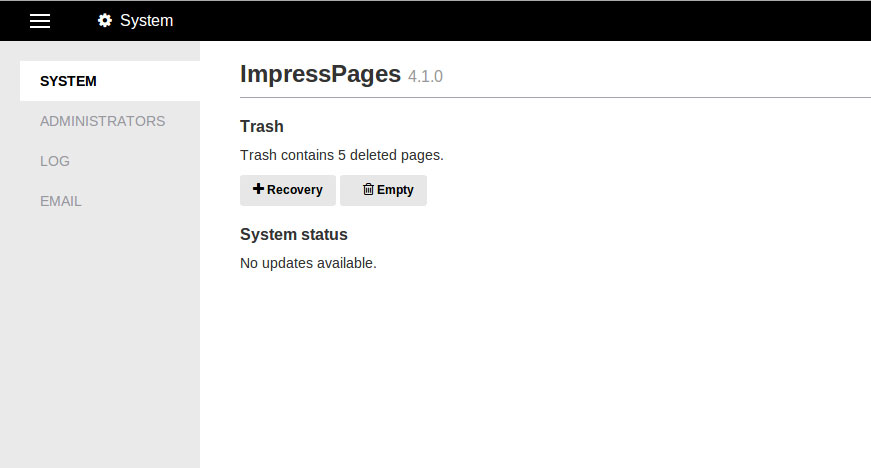The image size is (871, 468).
Task: Open the hamburger navigation menu
Action: 40,21
